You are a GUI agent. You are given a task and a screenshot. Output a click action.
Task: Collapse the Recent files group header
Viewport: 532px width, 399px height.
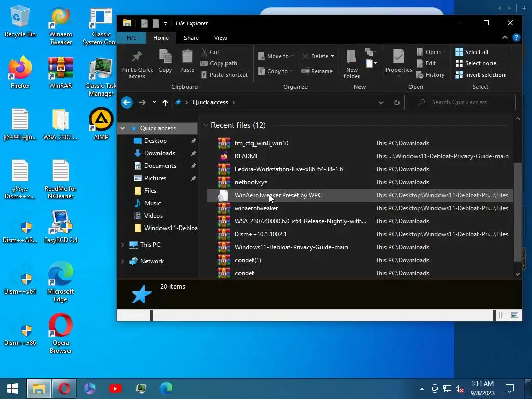point(205,125)
